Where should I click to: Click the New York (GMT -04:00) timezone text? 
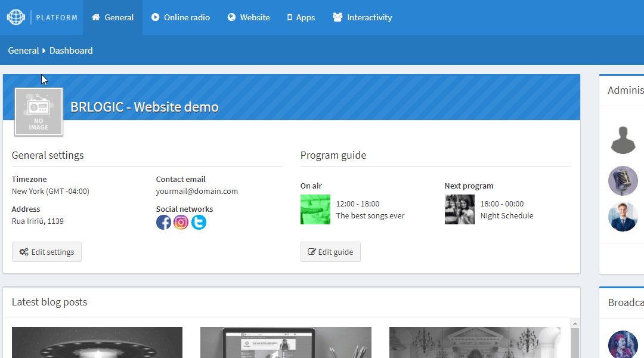tap(51, 191)
